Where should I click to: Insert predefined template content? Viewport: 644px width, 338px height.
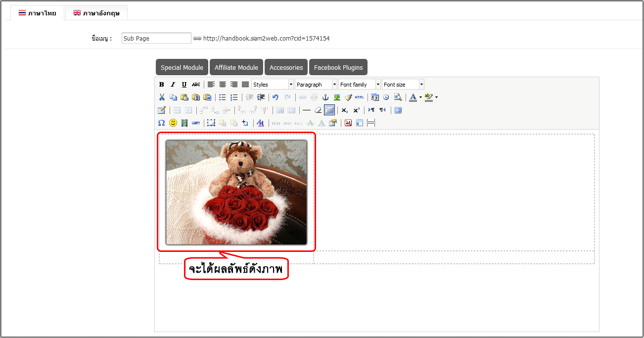(x=360, y=123)
